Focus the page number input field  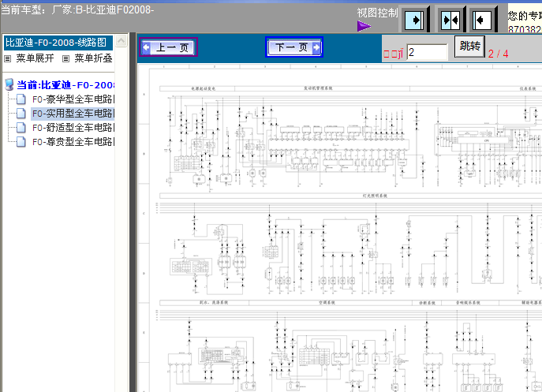point(427,53)
